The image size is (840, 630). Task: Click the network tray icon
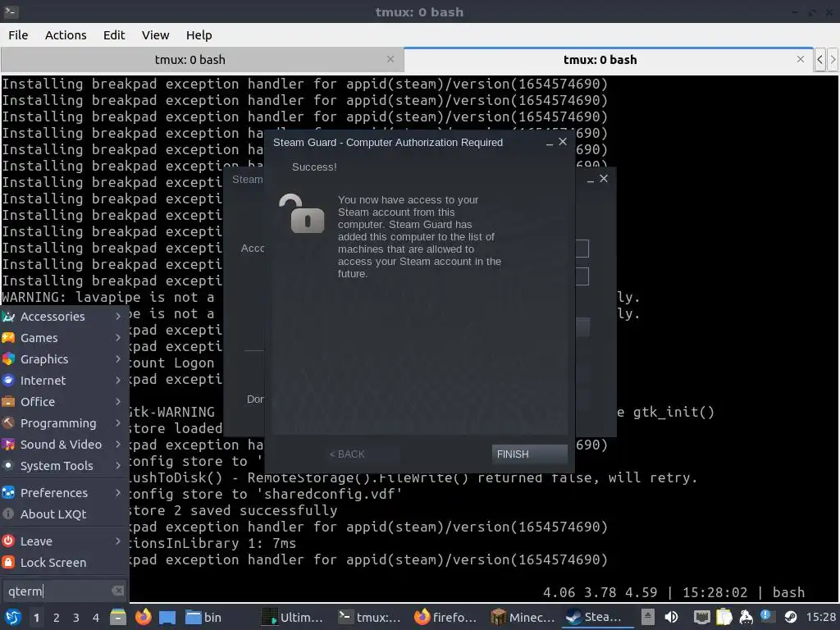(x=701, y=617)
